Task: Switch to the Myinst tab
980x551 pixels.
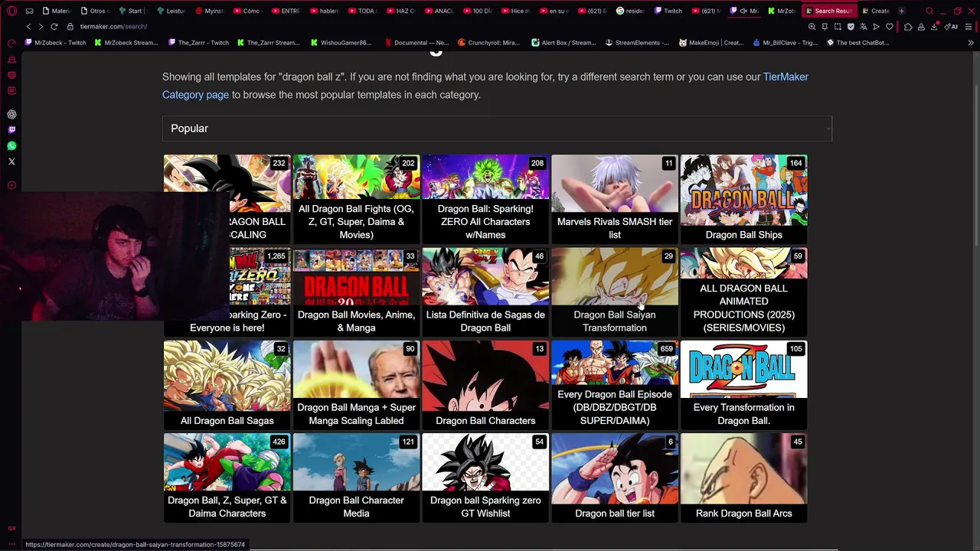Action: [209, 11]
